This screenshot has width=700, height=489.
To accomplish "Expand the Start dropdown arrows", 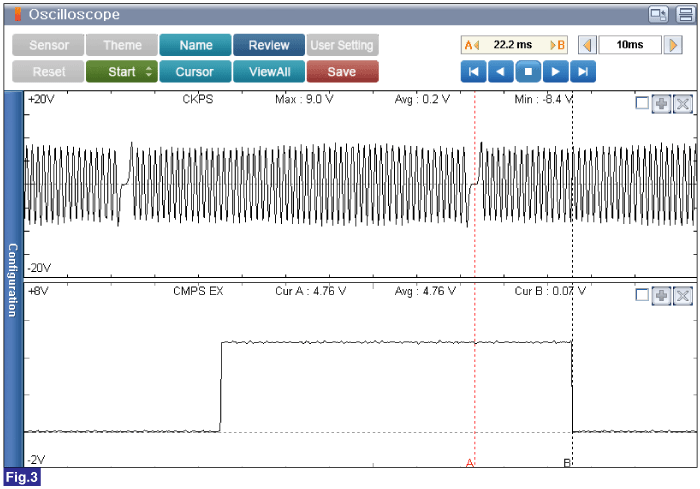I will (x=149, y=71).
